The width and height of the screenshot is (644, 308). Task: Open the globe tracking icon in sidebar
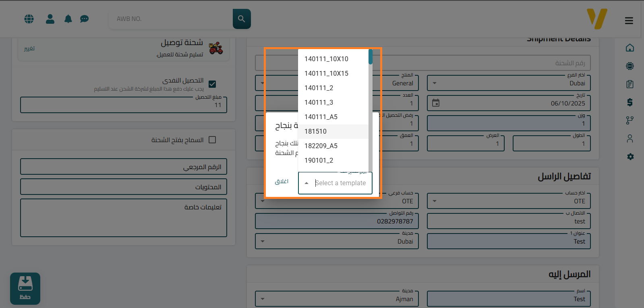pyautogui.click(x=630, y=66)
